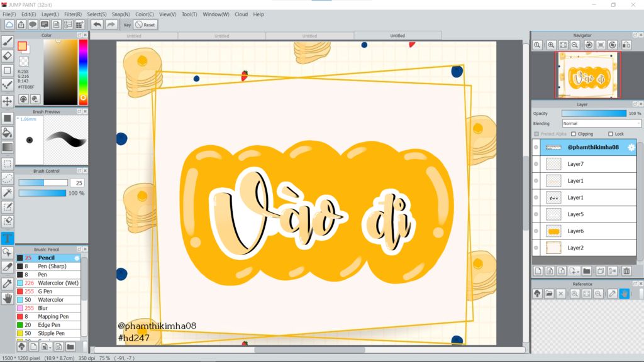Toggle the Lock checkbox
The width and height of the screenshot is (644, 362).
point(610,134)
